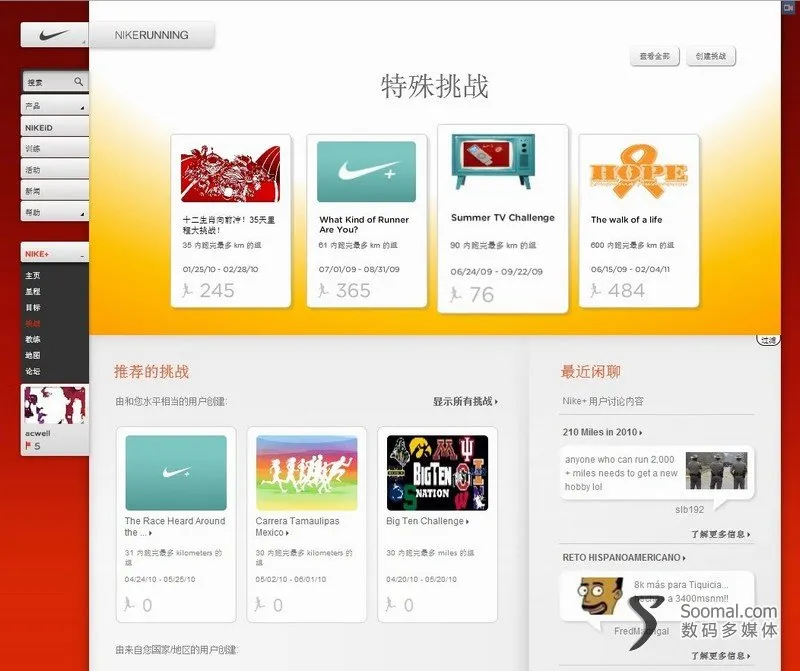Click the 过滤 filter button
800x671 pixels.
[x=768, y=340]
